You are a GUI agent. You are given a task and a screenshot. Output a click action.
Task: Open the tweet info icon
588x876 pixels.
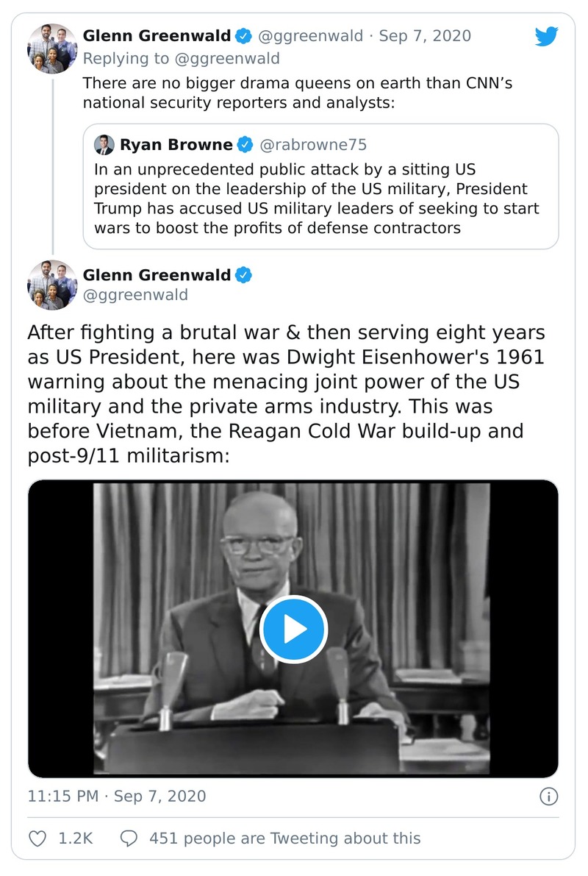click(548, 796)
